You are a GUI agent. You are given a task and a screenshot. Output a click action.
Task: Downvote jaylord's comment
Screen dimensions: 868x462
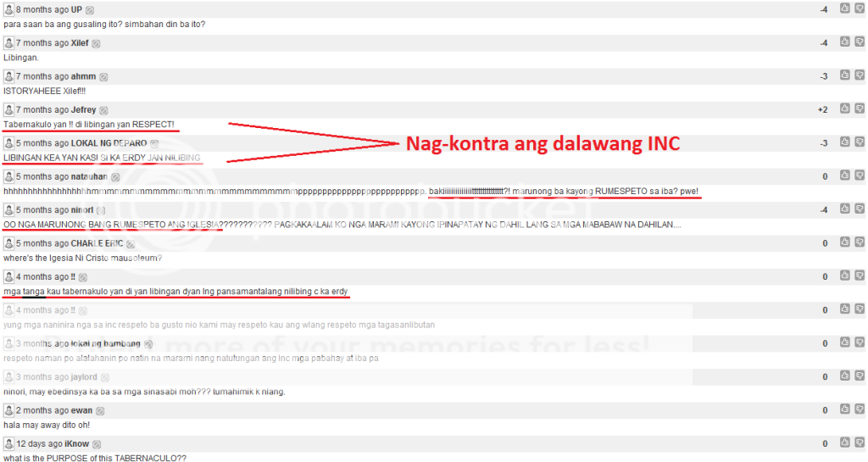(860, 376)
